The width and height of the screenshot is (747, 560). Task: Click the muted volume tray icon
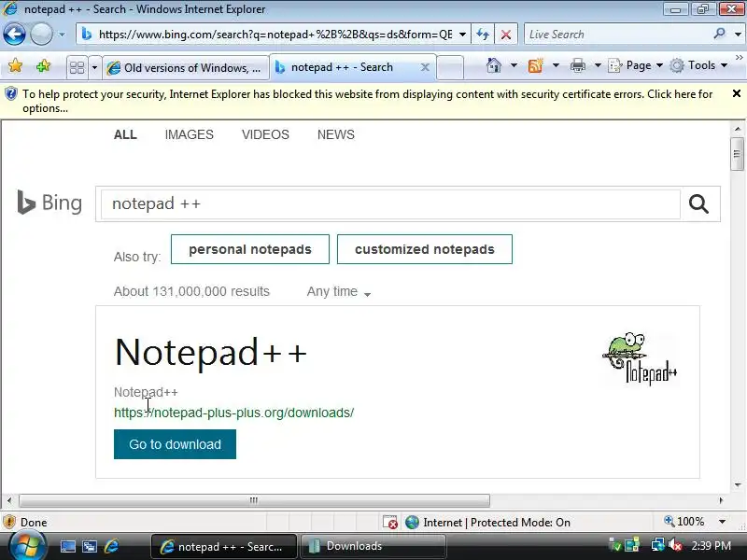coord(674,545)
